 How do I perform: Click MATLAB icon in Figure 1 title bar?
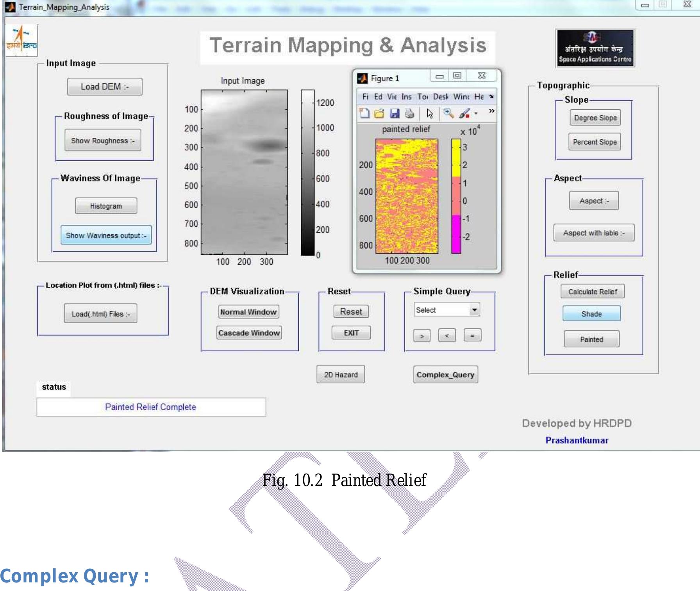[362, 78]
